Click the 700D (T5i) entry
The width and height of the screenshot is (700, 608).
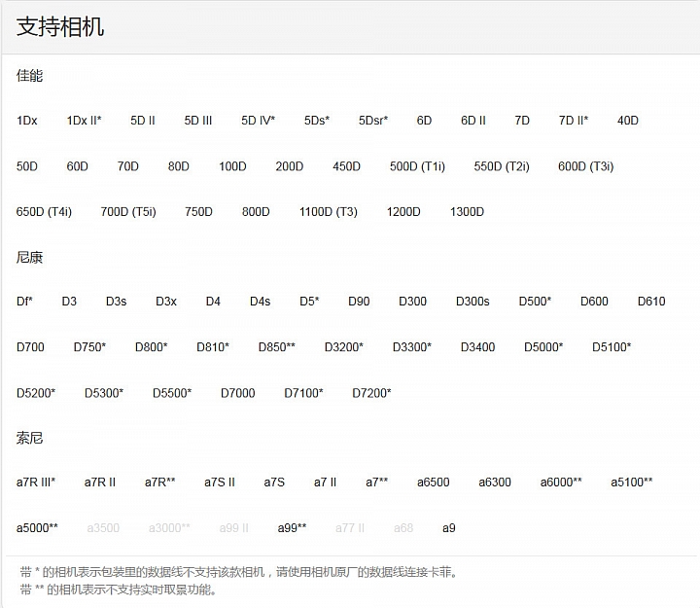(x=128, y=212)
